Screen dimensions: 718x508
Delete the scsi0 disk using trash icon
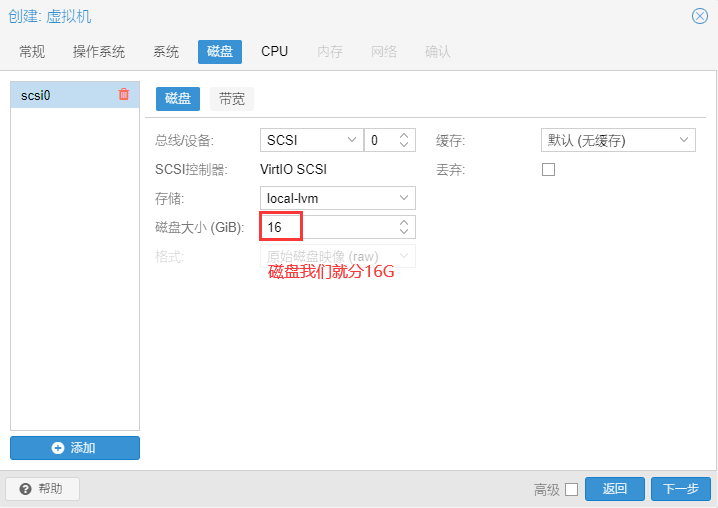coord(124,95)
